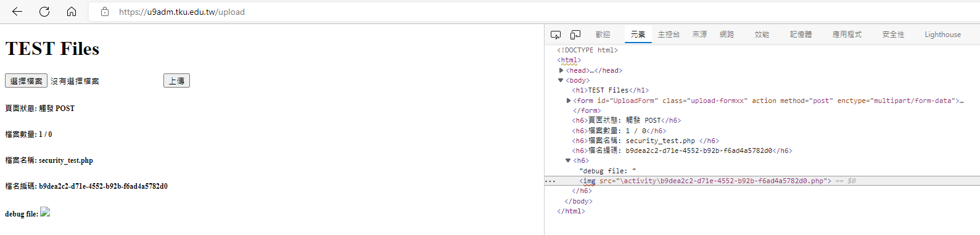This screenshot has height=235, width=980.
Task: Go back with the browser back arrow
Action: pos(17,12)
